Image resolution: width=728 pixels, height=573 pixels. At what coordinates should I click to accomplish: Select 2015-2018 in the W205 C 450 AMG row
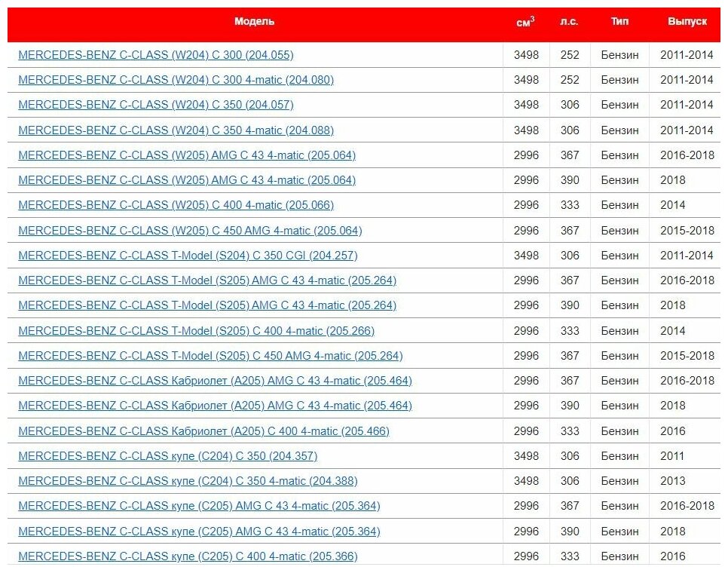pos(687,231)
